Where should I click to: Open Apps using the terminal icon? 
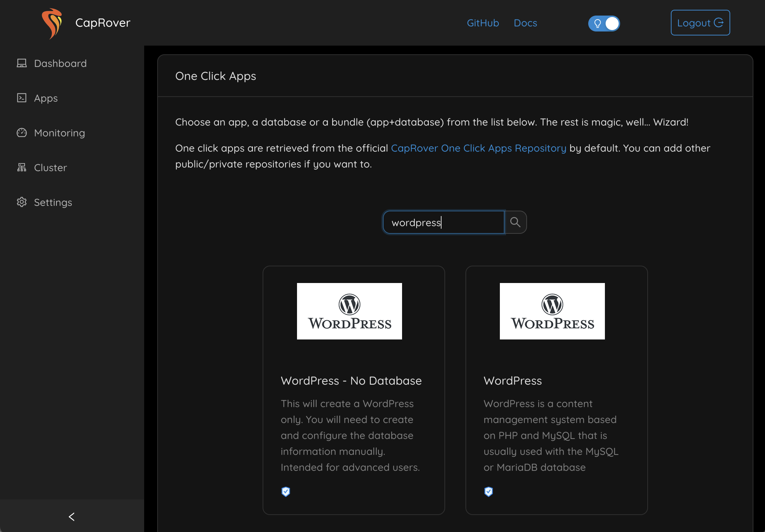[22, 98]
